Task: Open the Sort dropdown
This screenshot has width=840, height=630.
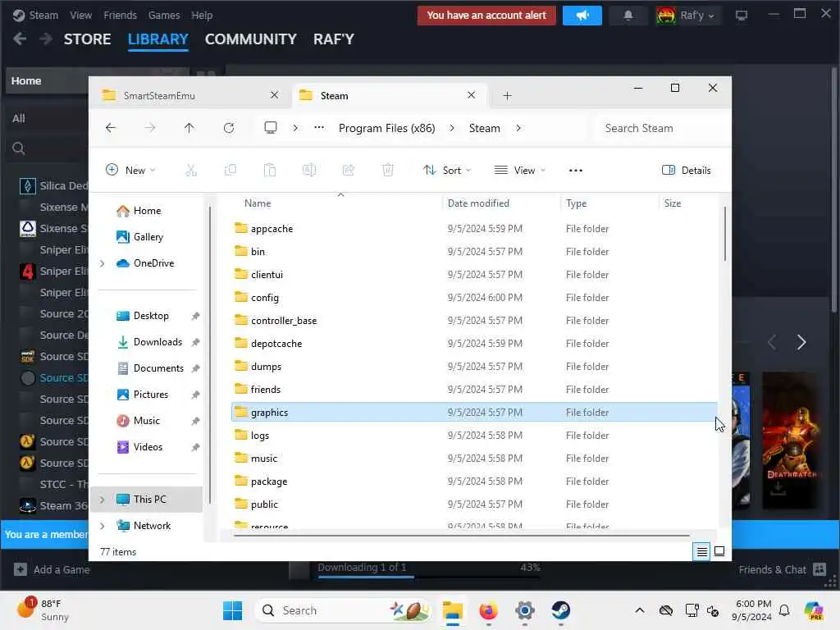Action: 447,171
